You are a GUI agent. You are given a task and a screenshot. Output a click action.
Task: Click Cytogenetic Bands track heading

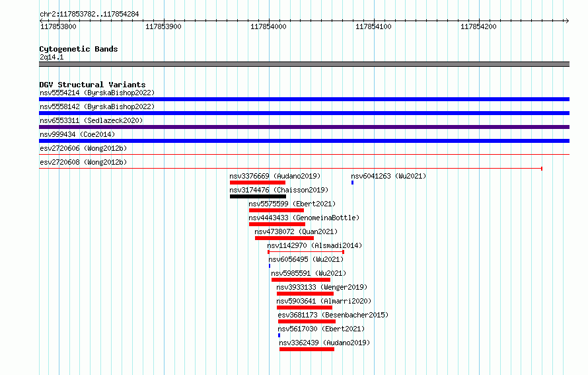click(x=79, y=49)
